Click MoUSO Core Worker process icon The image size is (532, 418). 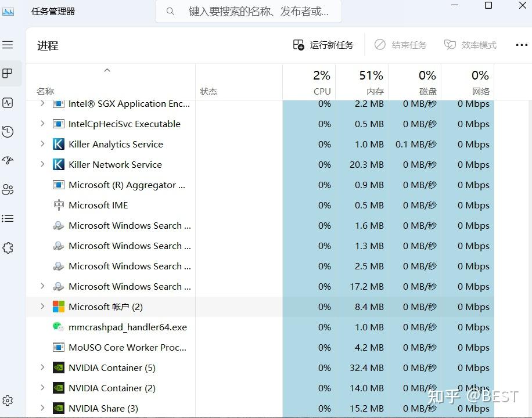58,347
